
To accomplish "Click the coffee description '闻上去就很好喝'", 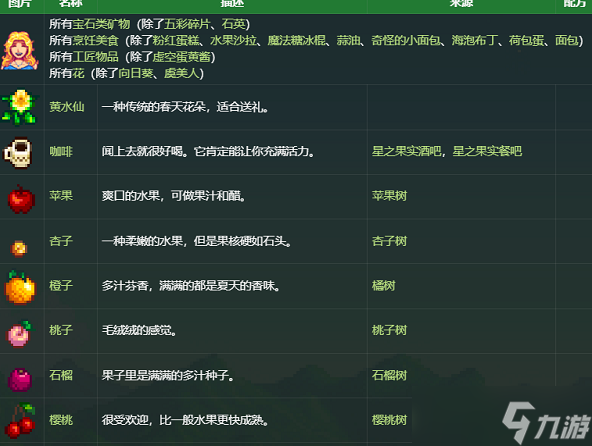I will 142,151.
